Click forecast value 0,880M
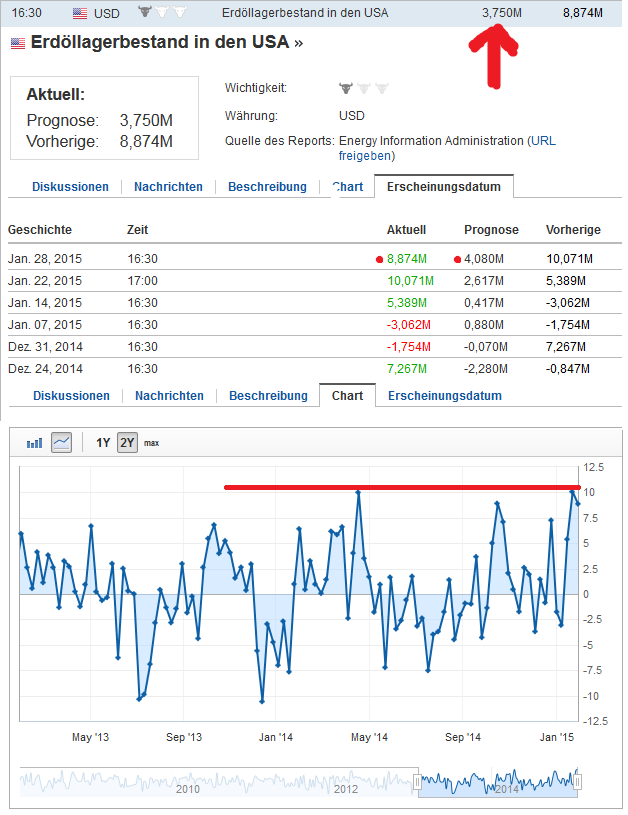Viewport: 628px width, 815px height. 483,325
